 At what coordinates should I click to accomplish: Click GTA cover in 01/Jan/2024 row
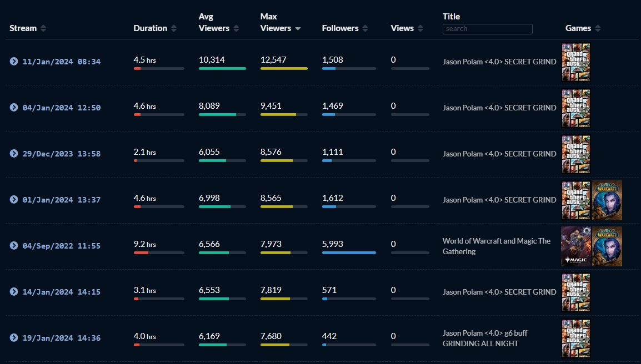(576, 200)
